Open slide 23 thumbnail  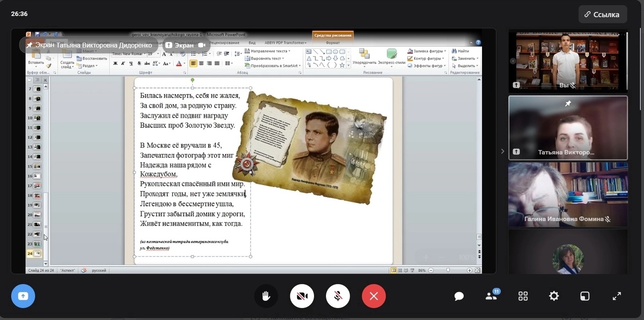pos(36,244)
